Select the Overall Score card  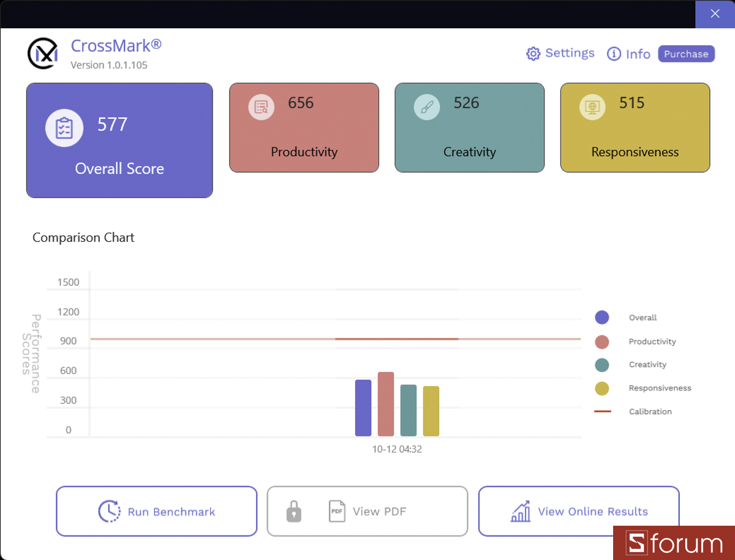coord(119,140)
